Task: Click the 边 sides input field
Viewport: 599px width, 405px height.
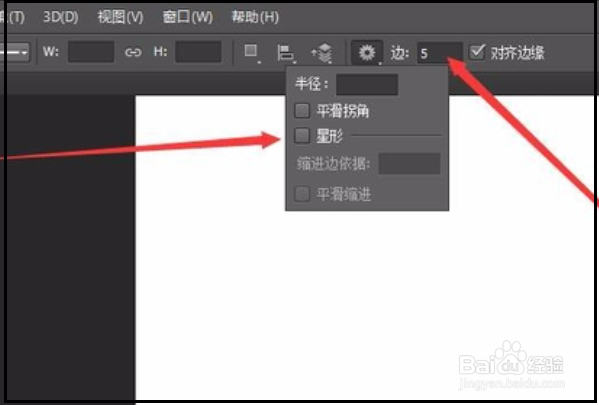Action: [439, 53]
